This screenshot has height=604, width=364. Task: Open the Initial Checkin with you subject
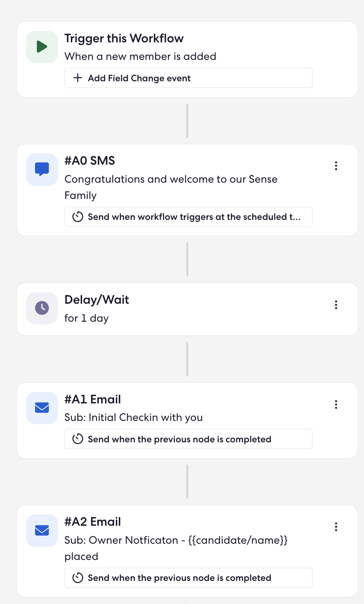pyautogui.click(x=134, y=417)
